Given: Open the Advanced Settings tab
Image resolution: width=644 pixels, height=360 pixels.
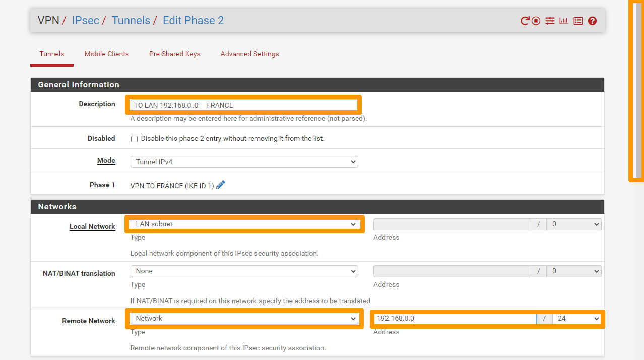Looking at the screenshot, I should point(249,54).
